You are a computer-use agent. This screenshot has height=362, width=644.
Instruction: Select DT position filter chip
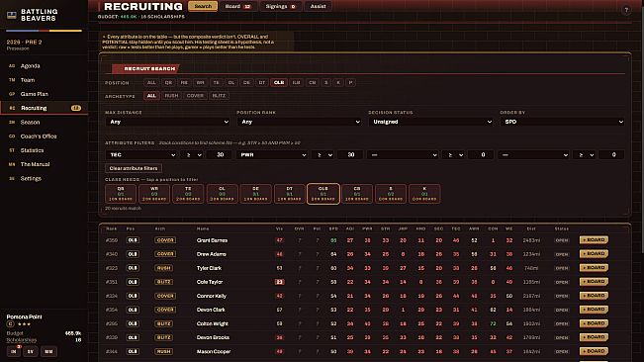(261, 83)
